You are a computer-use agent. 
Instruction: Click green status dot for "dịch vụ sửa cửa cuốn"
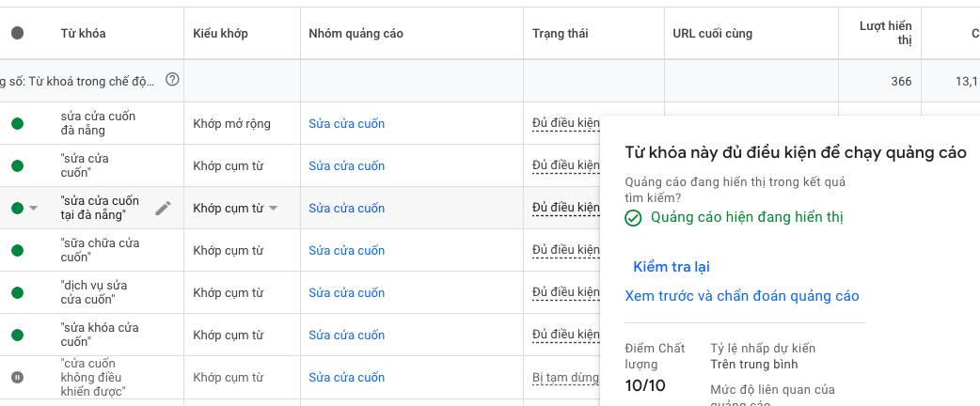tap(17, 292)
